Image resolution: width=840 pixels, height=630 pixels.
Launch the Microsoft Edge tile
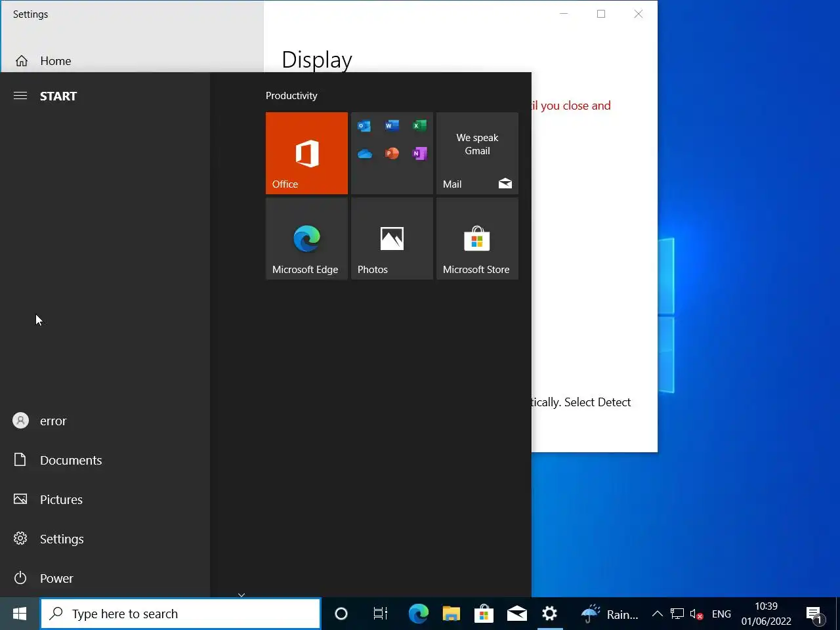click(306, 238)
